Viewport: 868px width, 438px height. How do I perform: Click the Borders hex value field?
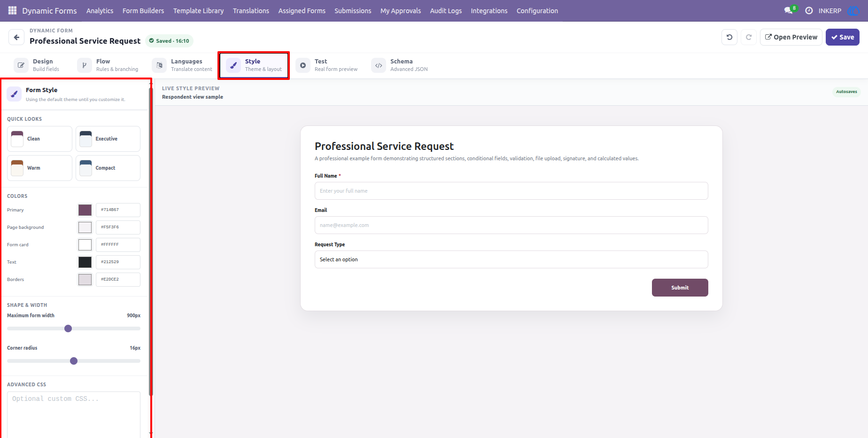[118, 280]
